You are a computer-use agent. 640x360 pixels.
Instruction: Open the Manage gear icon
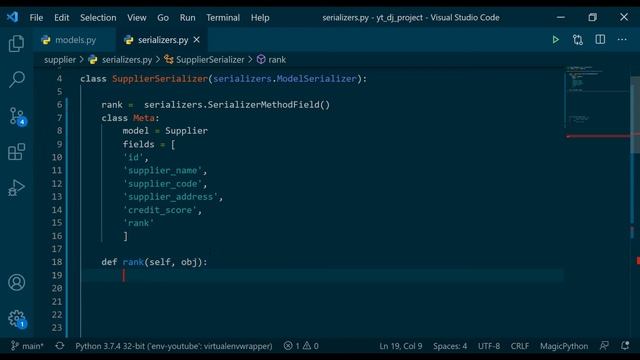coord(17,319)
